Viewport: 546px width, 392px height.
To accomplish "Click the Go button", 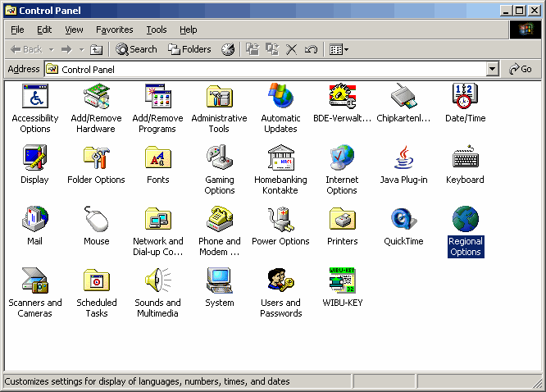I will click(x=521, y=70).
